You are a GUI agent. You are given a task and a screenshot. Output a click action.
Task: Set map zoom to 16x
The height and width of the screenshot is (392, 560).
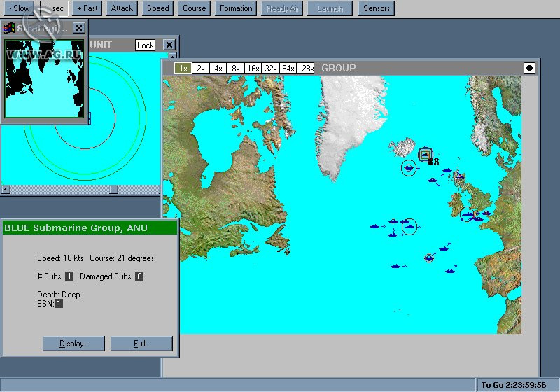point(253,68)
